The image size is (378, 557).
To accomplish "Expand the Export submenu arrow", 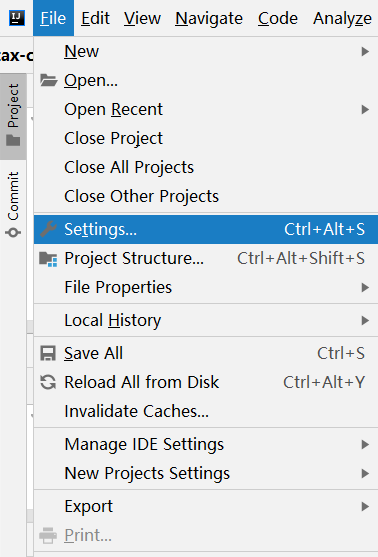I will tap(365, 506).
